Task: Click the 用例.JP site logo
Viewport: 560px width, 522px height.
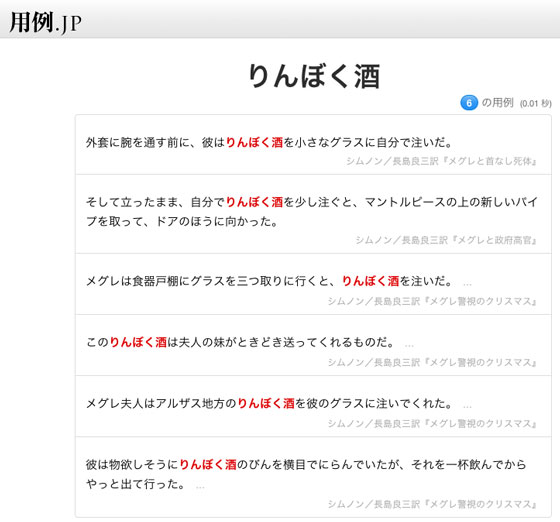Action: [x=45, y=22]
